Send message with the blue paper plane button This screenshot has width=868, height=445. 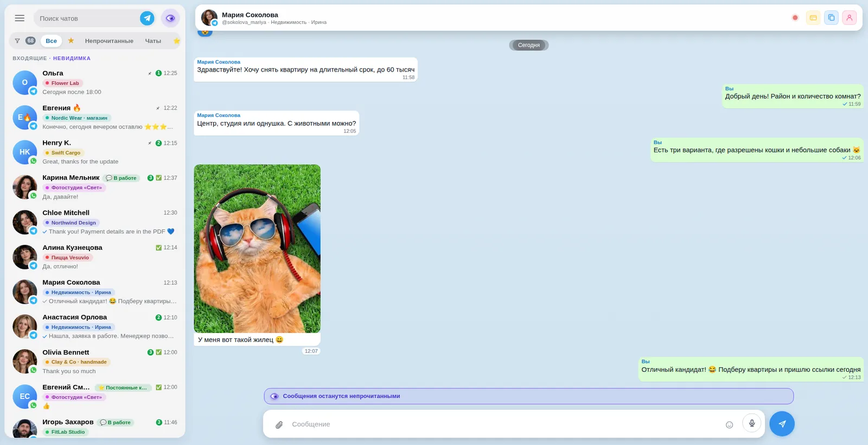click(x=782, y=424)
